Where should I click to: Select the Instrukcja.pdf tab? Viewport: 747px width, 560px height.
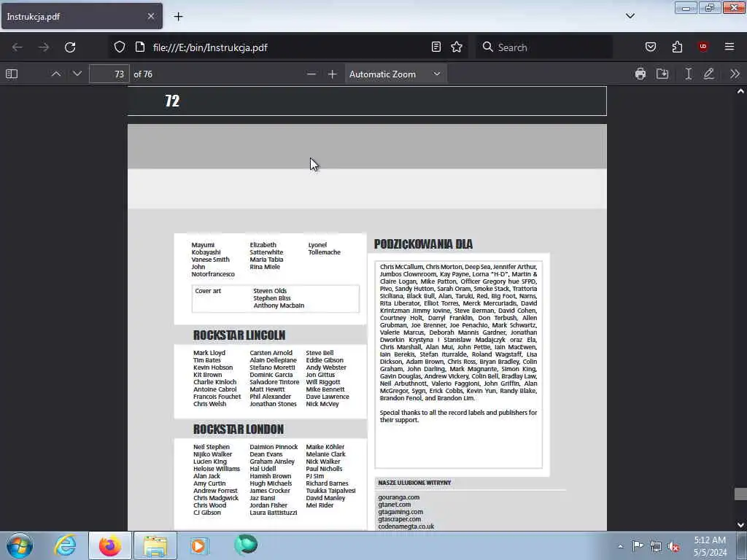click(82, 16)
